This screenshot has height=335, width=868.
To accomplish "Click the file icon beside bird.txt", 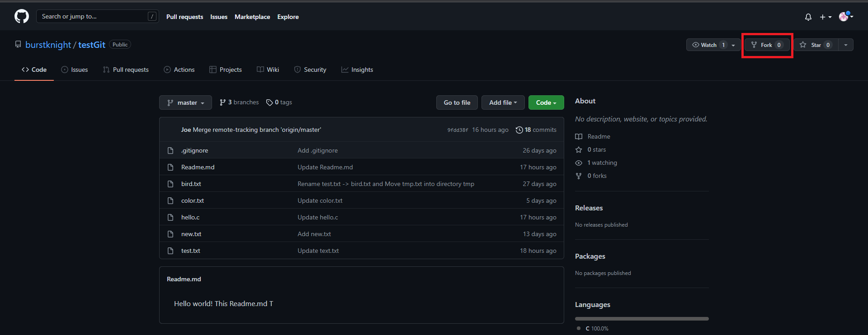I will (x=170, y=184).
